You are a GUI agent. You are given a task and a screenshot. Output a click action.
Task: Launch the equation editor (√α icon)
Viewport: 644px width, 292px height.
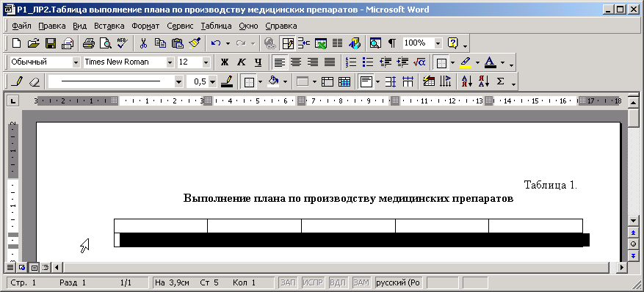(419, 62)
